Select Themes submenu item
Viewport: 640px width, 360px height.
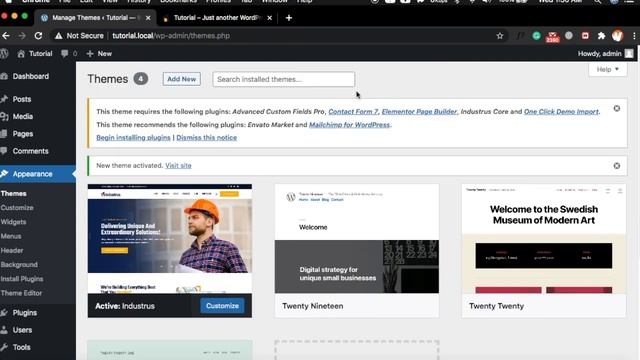13,193
